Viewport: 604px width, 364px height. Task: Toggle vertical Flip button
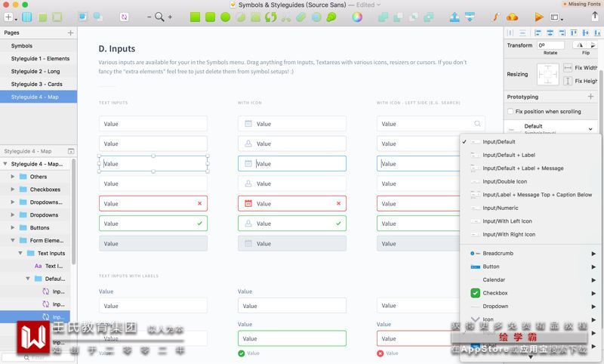[x=592, y=45]
